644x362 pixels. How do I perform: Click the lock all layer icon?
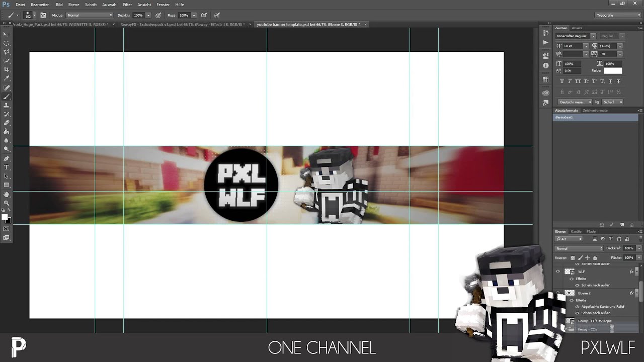595,258
